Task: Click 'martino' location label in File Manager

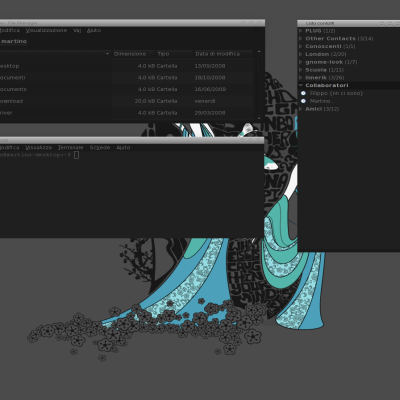Action: pos(14,41)
